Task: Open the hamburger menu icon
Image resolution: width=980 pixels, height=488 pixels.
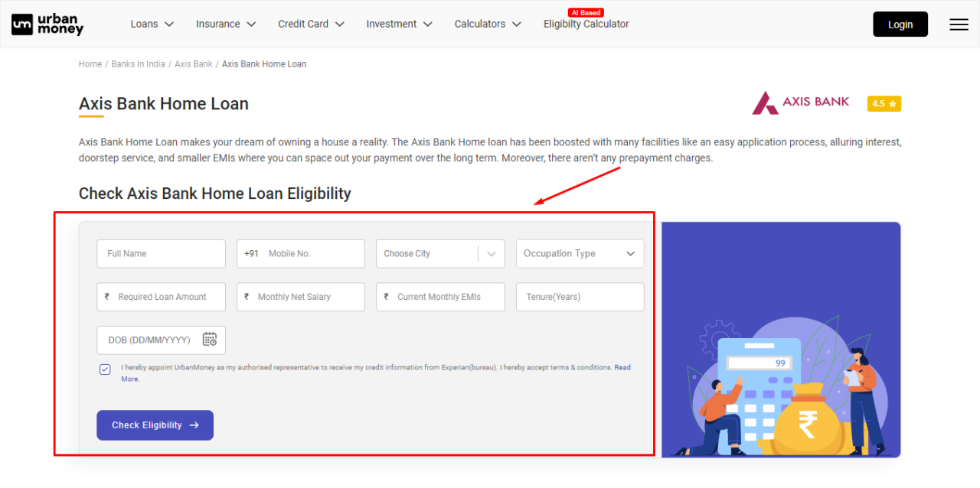Action: tap(959, 24)
